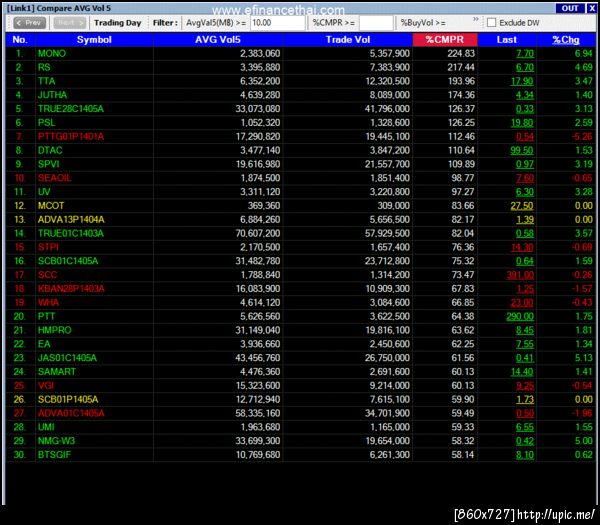Viewport: 600px width, 525px height.
Task: Select the JAS01C1405A symbol
Action: point(67,358)
